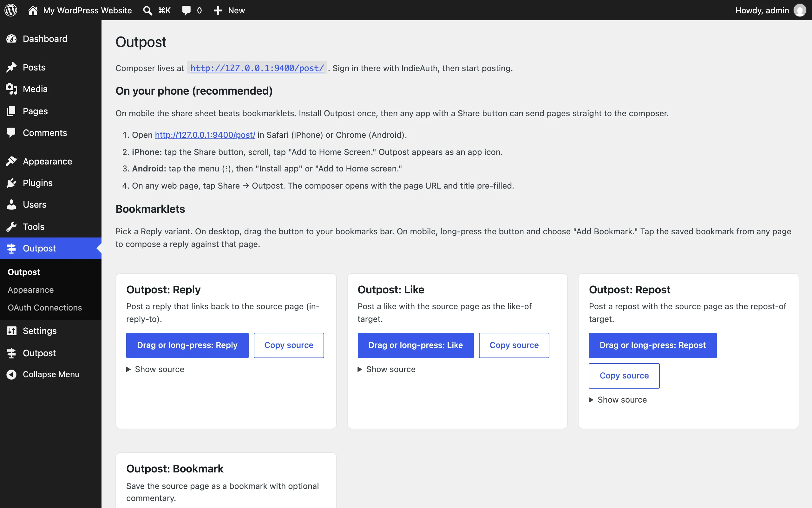Click the comments bubble icon in admin bar

[x=186, y=10]
